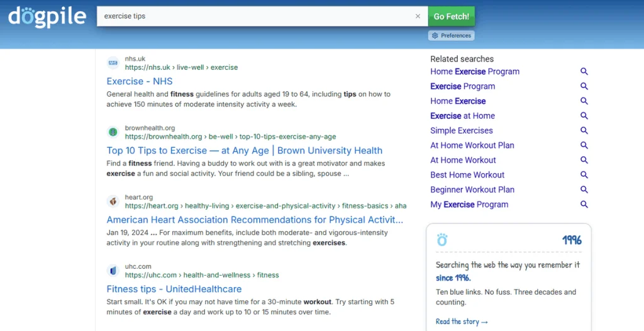Viewport: 644px width, 331px height.
Task: Select related search 'My Exercise Program'
Action: point(469,205)
